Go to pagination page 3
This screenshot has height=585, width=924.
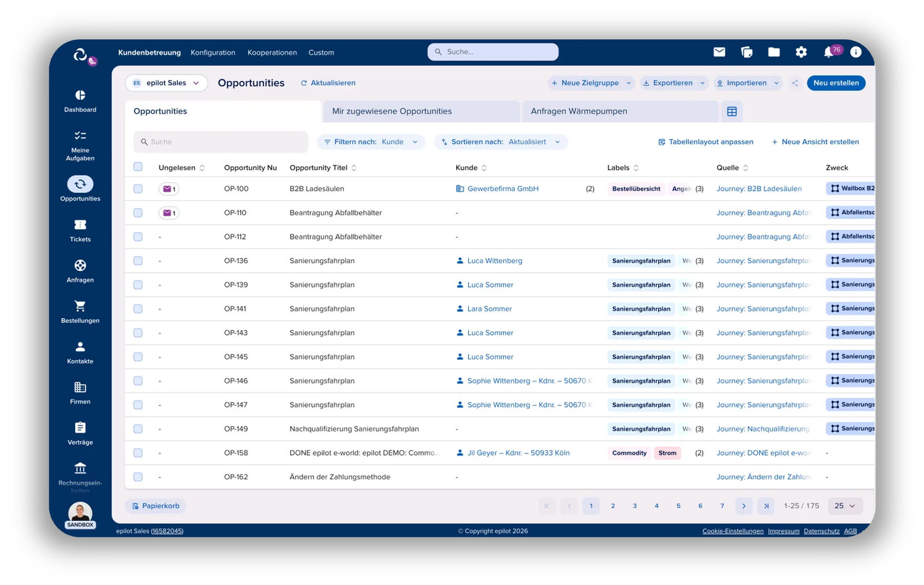[x=635, y=506]
